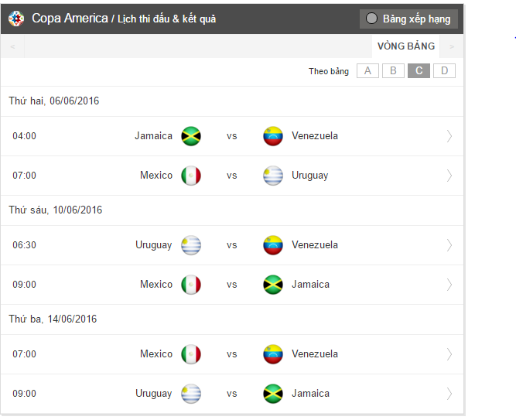Click Mexico flag in 06/06 07:00 match
516x420 pixels.
tap(191, 176)
